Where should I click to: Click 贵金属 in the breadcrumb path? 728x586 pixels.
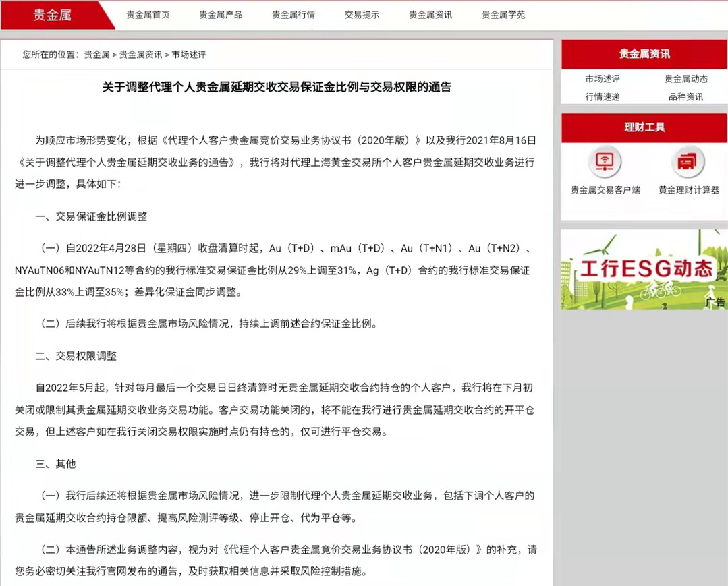point(96,55)
